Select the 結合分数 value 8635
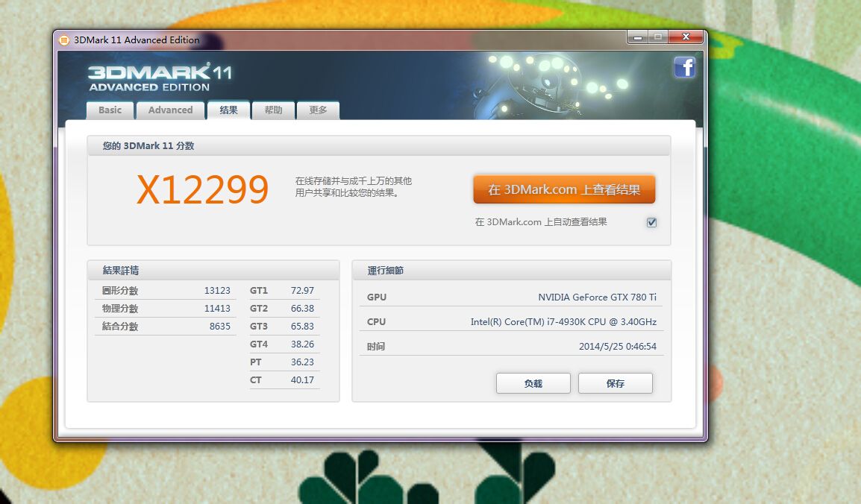The image size is (861, 504). click(x=219, y=327)
